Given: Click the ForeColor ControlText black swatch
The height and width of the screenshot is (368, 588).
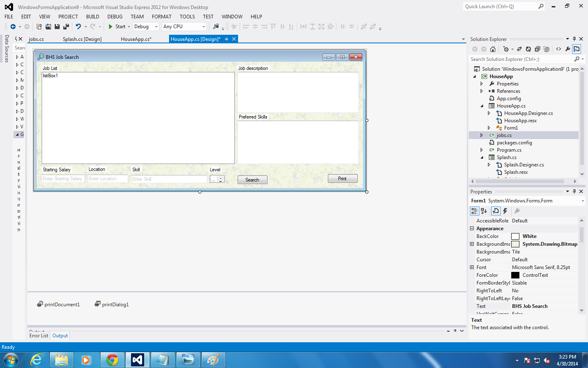Looking at the screenshot, I should [515, 275].
